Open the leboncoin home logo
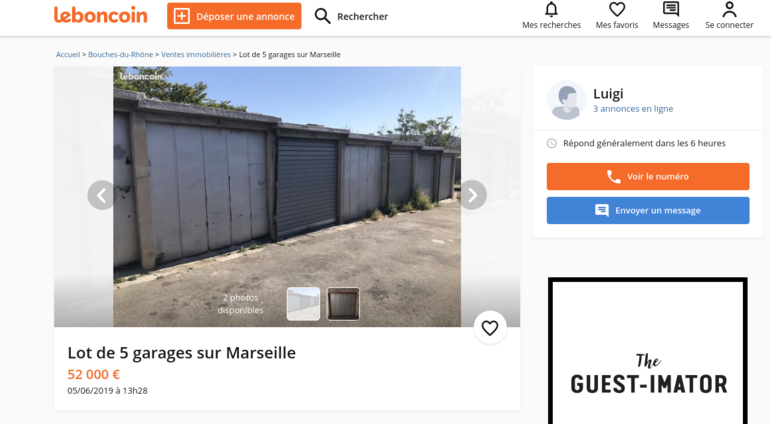 pos(100,15)
